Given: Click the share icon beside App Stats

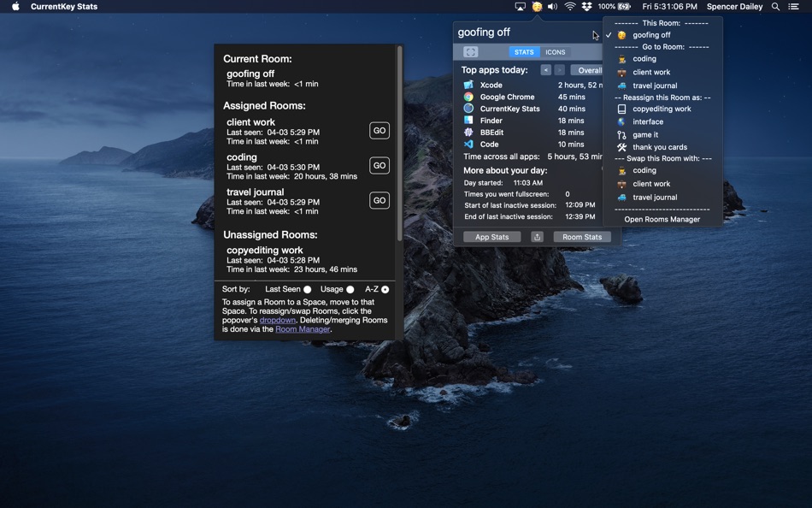Looking at the screenshot, I should pyautogui.click(x=537, y=237).
